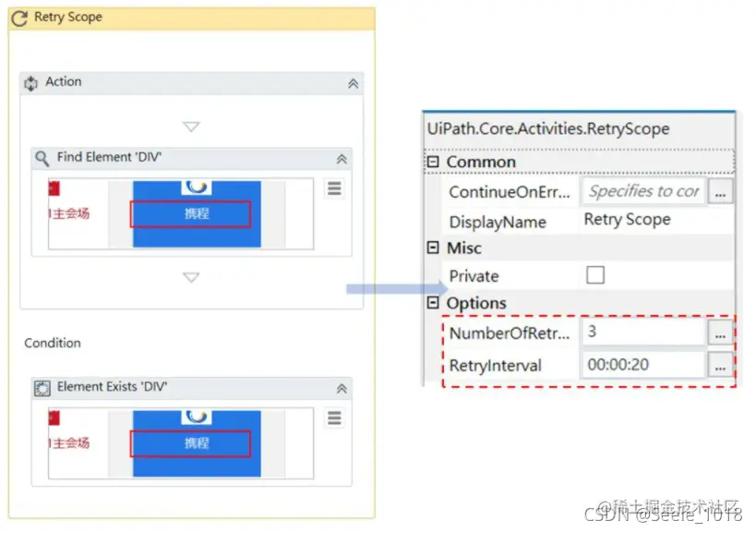Screen dimensions: 756x533
Task: Click the Find Element target screenshot thumbnail
Action: 181,213
